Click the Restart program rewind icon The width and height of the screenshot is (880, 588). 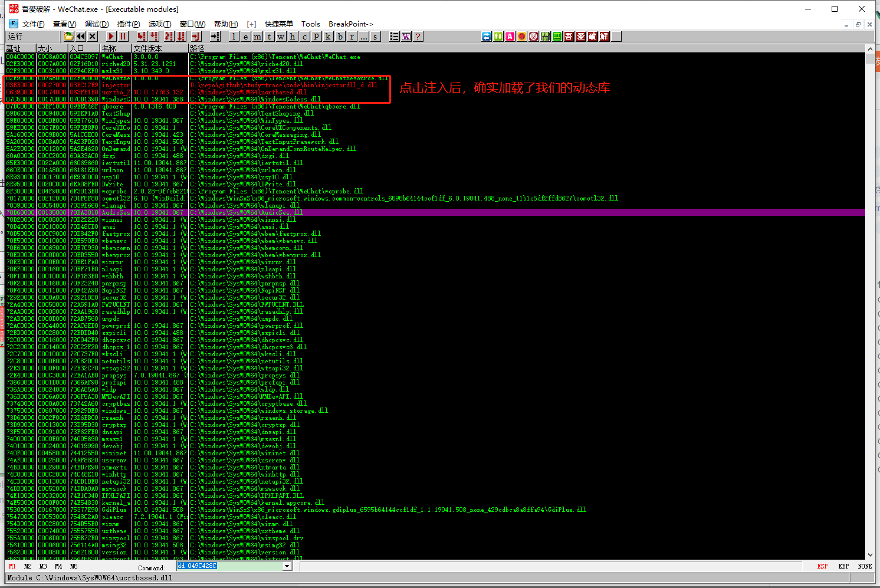click(81, 37)
